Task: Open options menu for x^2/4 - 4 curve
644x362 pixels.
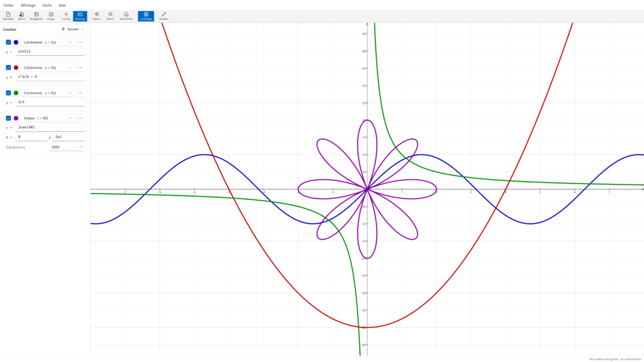Action: (80, 68)
